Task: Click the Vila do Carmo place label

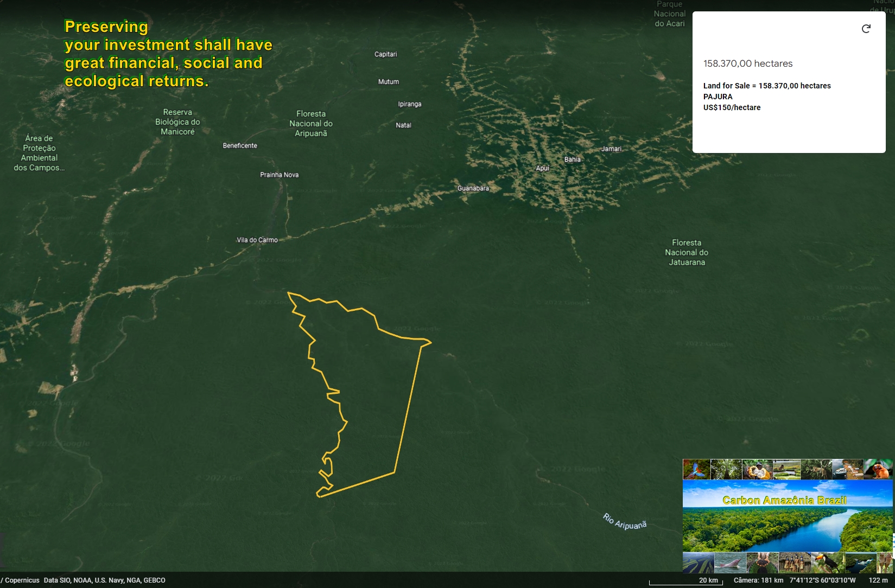Action: [257, 239]
